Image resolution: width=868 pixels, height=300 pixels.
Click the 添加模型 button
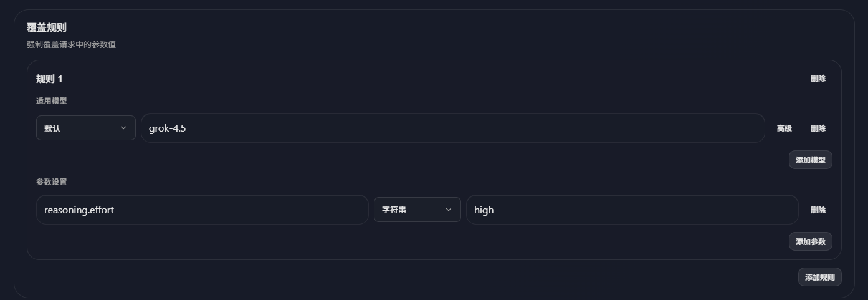tap(810, 160)
